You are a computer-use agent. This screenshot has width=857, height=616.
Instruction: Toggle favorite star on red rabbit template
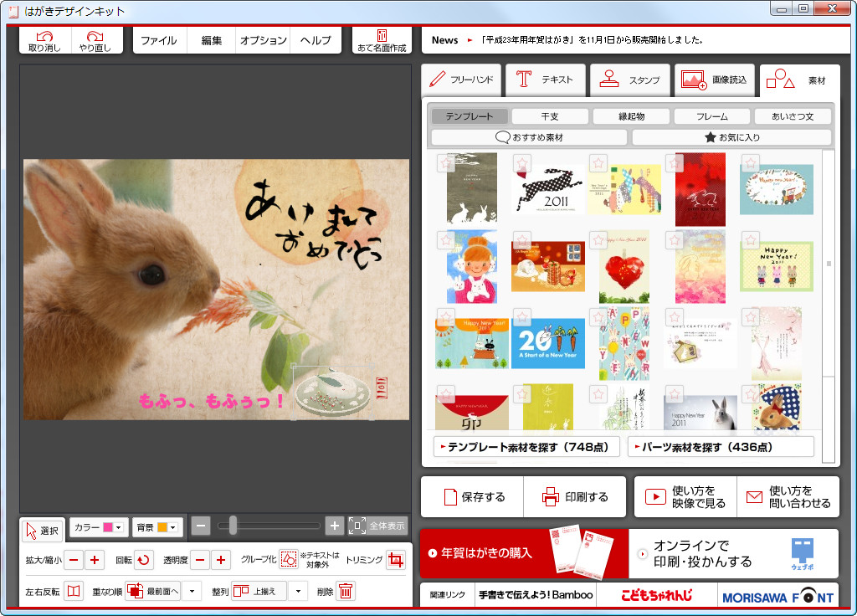[675, 163]
